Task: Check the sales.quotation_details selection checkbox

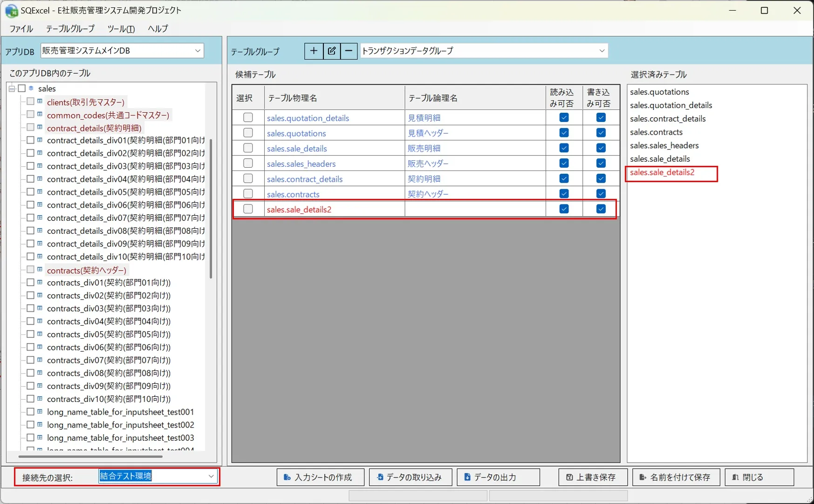Action: pos(248,117)
